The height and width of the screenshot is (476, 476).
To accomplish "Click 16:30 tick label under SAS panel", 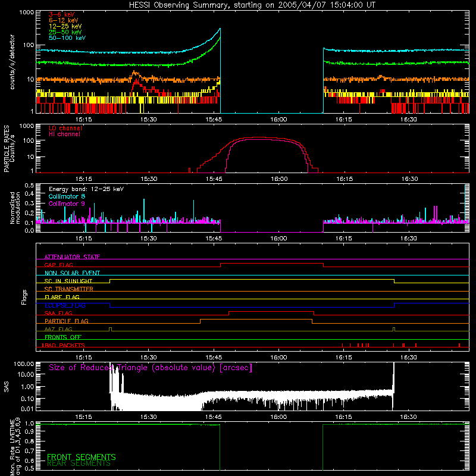I will point(408,417).
